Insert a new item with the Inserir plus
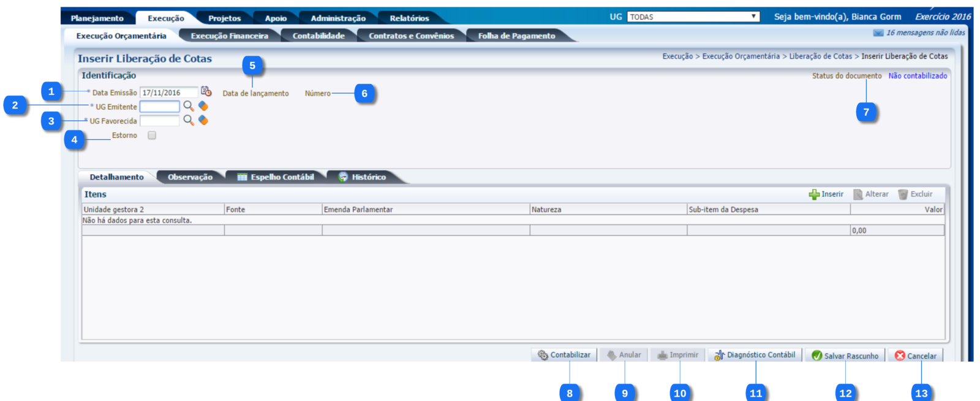 point(814,194)
